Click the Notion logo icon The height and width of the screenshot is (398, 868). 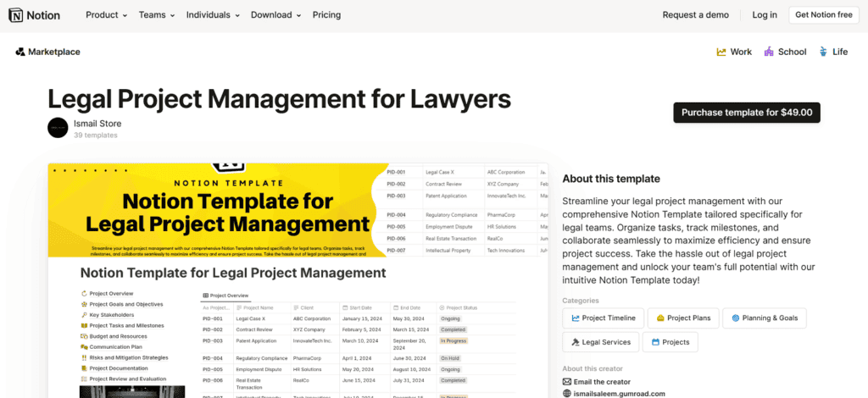point(16,15)
